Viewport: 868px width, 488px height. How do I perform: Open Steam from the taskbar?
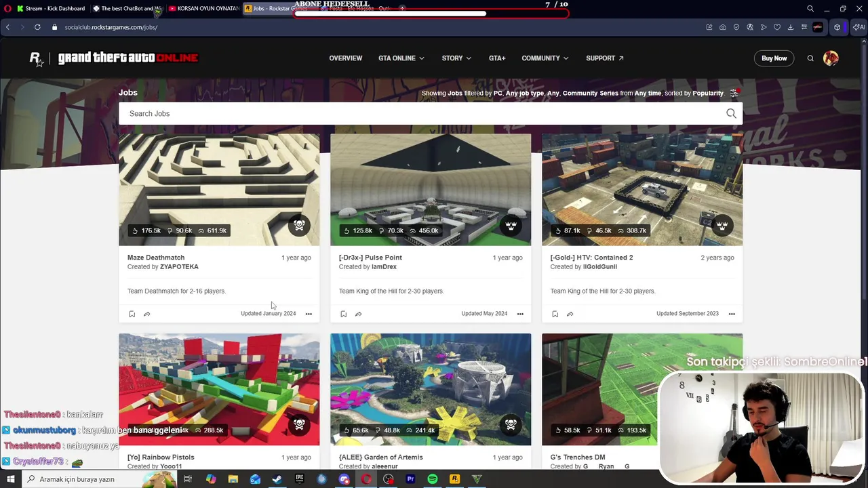pos(277,479)
